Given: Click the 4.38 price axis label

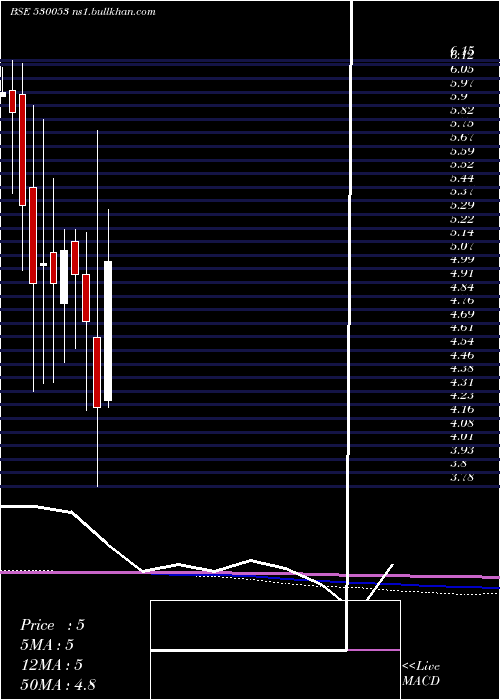Looking at the screenshot, I should 462,369.
